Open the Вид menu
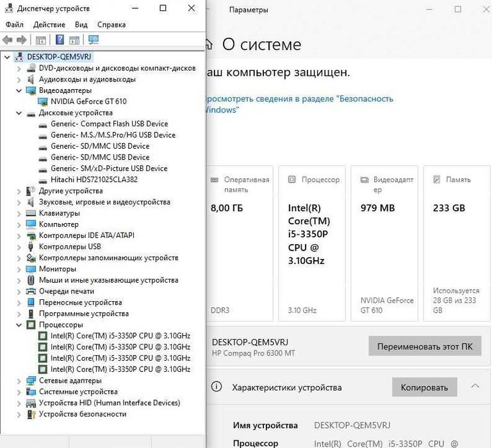 point(81,24)
